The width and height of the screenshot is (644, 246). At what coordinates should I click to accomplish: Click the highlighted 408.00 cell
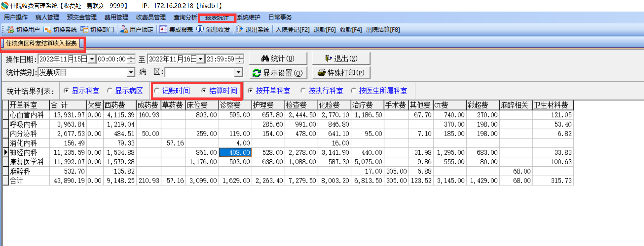coord(235,152)
